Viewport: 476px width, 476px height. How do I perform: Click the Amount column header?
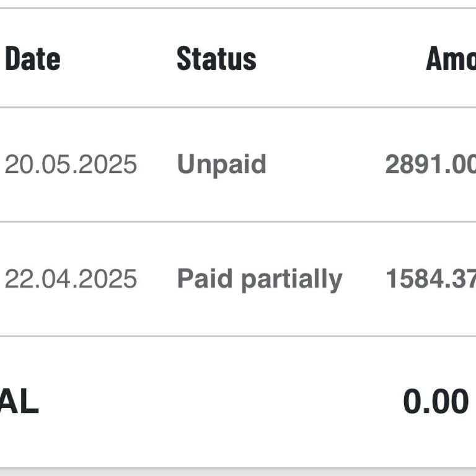tap(451, 59)
